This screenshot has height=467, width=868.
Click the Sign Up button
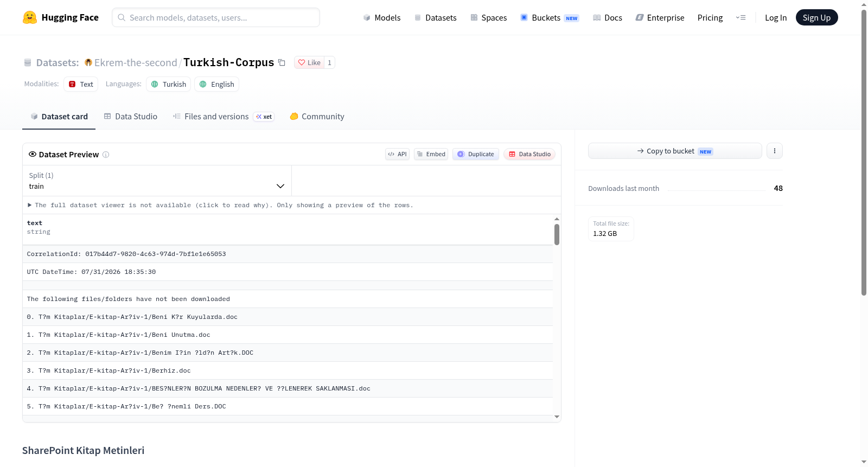tap(816, 17)
